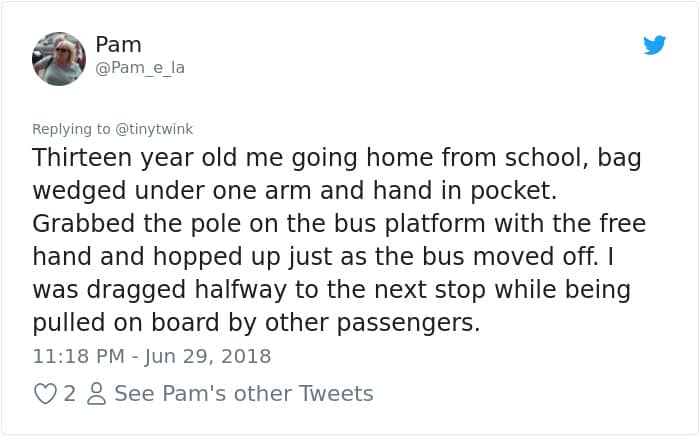The width and height of the screenshot is (700, 436).
Task: Open the @tinytwink mention link
Action: (153, 129)
